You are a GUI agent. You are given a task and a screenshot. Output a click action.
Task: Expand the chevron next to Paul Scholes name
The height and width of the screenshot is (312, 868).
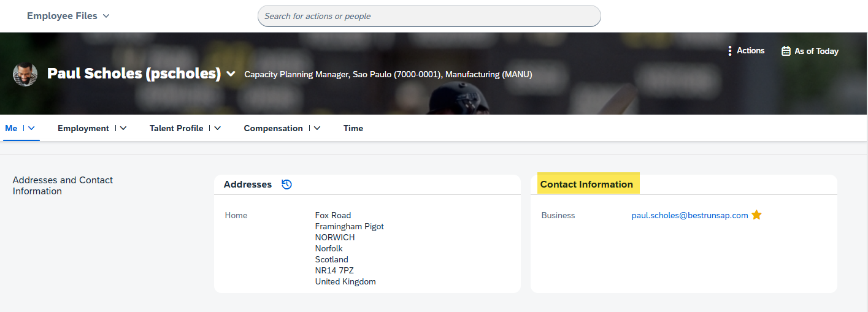231,74
